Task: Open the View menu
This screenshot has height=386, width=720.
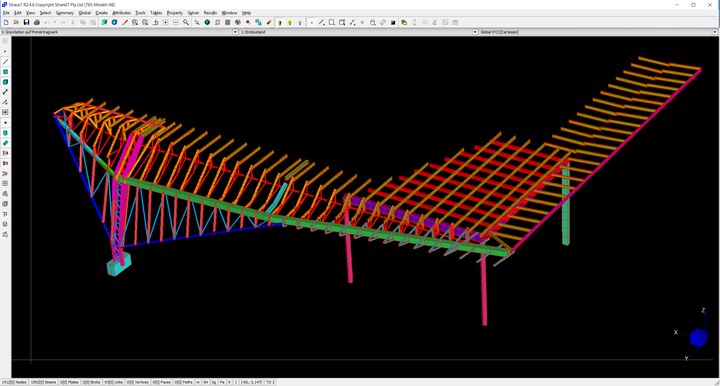Action: pyautogui.click(x=30, y=13)
